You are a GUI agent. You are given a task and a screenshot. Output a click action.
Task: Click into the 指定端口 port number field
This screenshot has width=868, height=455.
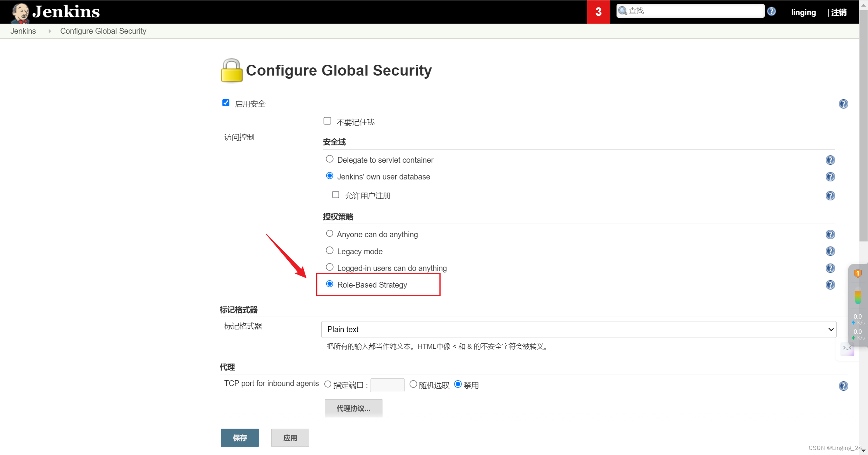pyautogui.click(x=387, y=385)
